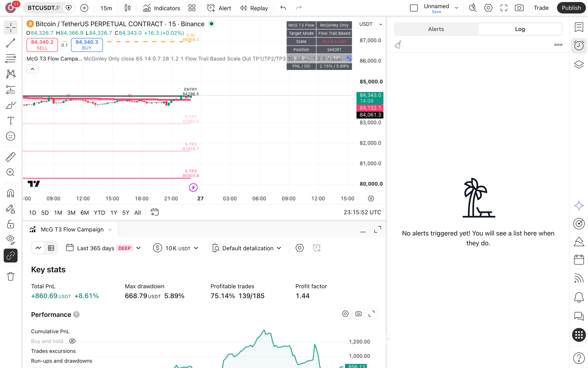Image resolution: width=588 pixels, height=368 pixels.
Task: Select the 1M time range
Action: point(58,213)
